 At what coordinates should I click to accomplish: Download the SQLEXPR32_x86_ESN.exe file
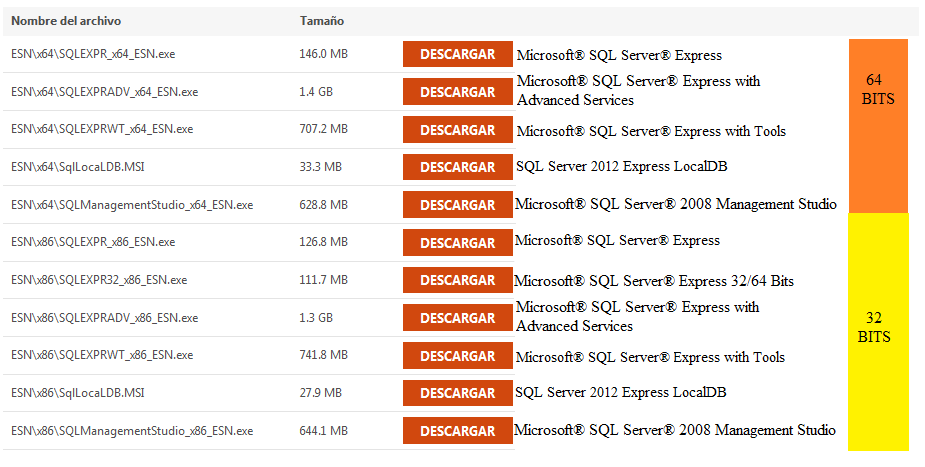pos(457,280)
